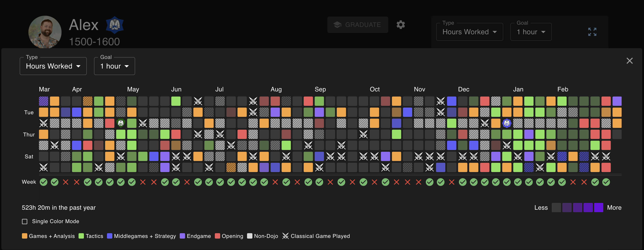Click the Opening red legend swatch
This screenshot has height=250, width=644.
[x=217, y=236]
